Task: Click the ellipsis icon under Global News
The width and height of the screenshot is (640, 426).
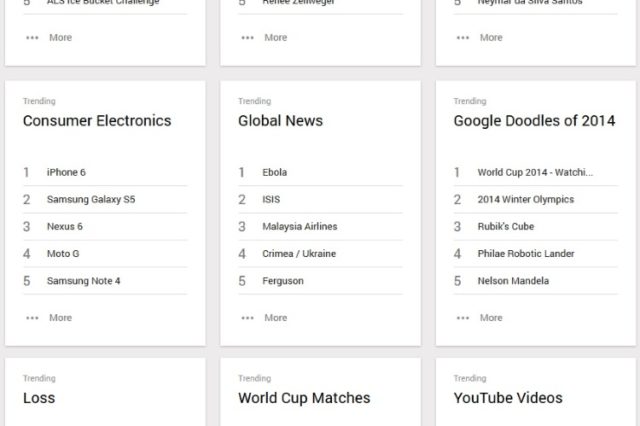Action: 247,318
